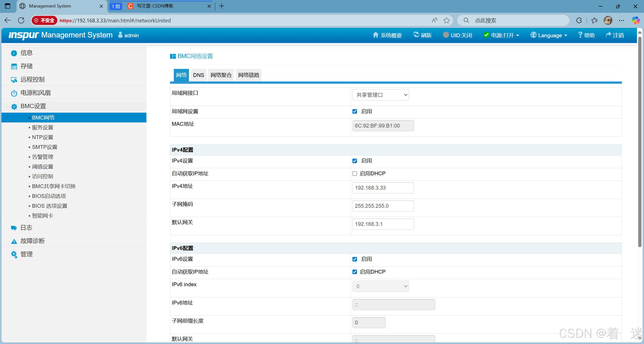Enable the IPv4 DHCP checkbox
Image resolution: width=644 pixels, height=344 pixels.
point(355,174)
